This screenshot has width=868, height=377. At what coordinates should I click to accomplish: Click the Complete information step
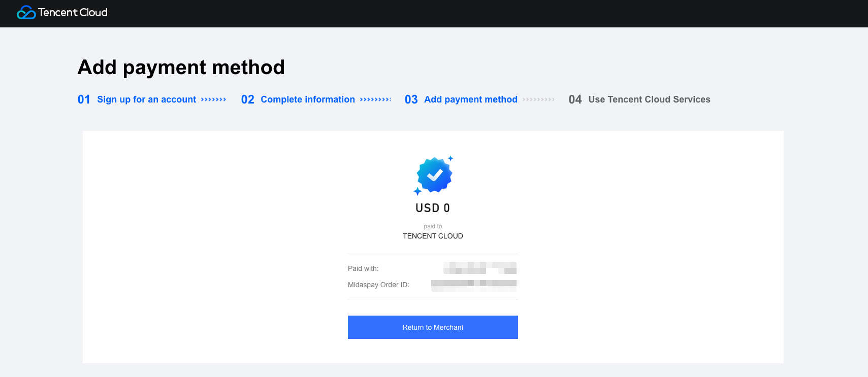coord(307,99)
